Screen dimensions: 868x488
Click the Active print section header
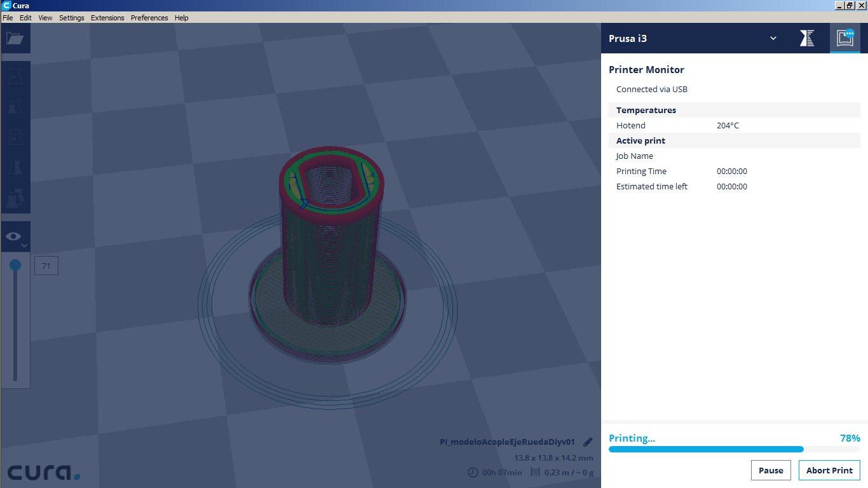tap(735, 140)
